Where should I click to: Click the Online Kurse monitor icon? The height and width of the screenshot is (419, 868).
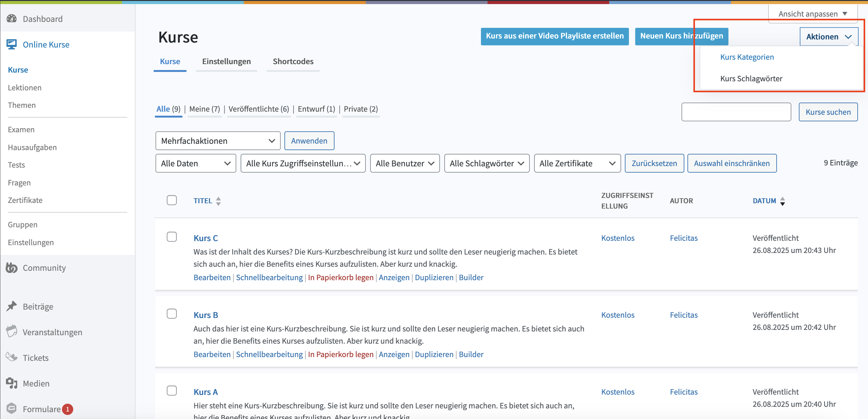point(12,44)
